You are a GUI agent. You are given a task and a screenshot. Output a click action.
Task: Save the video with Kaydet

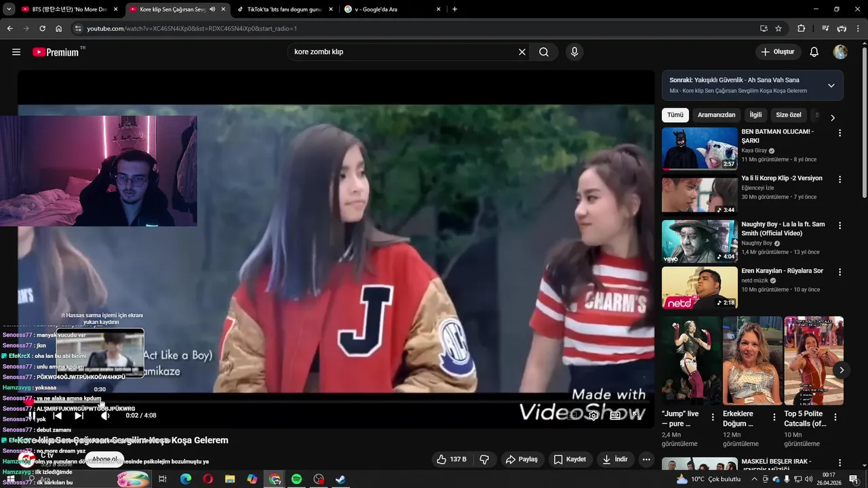(x=570, y=460)
